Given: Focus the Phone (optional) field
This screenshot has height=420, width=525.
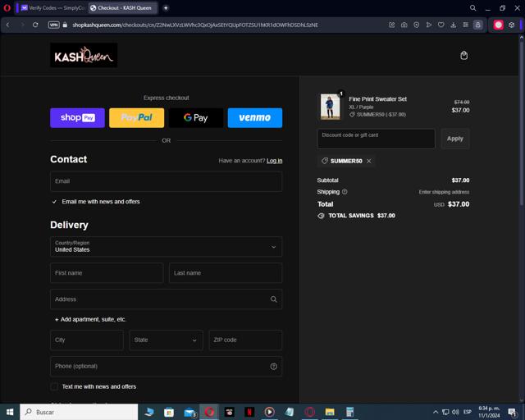Looking at the screenshot, I should [166, 367].
